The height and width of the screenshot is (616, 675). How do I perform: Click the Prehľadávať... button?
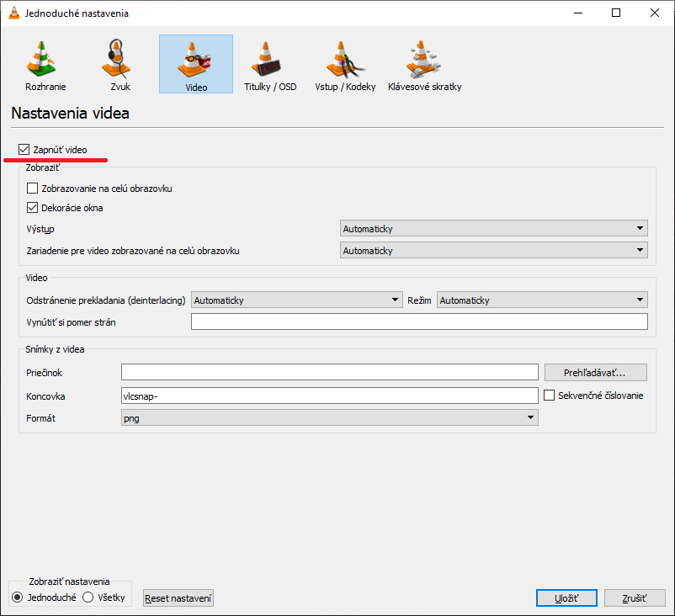pyautogui.click(x=595, y=372)
